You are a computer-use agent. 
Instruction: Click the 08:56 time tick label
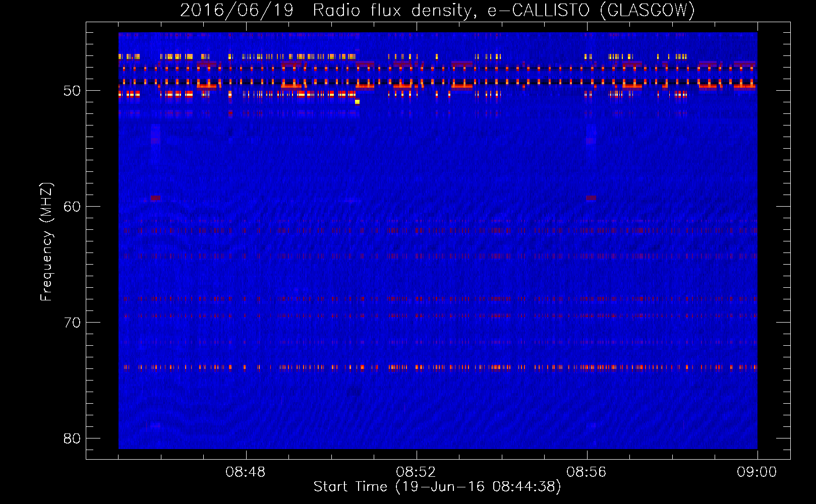[x=587, y=472]
